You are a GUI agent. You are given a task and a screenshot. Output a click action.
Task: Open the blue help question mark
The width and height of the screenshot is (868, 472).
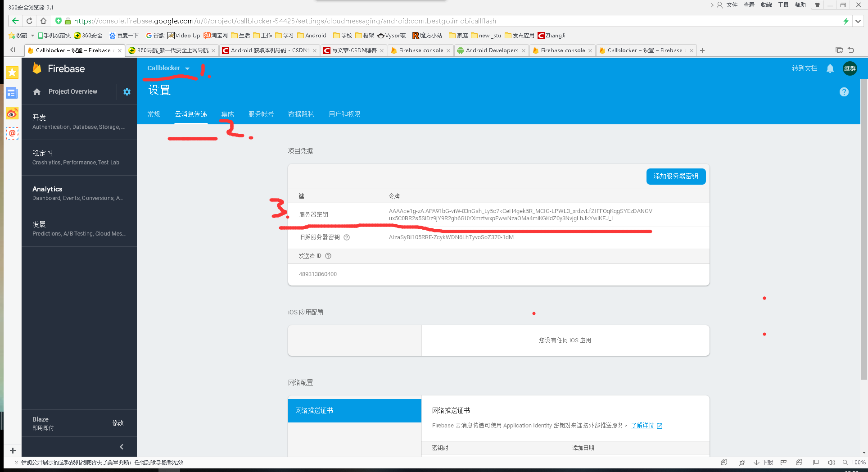844,92
